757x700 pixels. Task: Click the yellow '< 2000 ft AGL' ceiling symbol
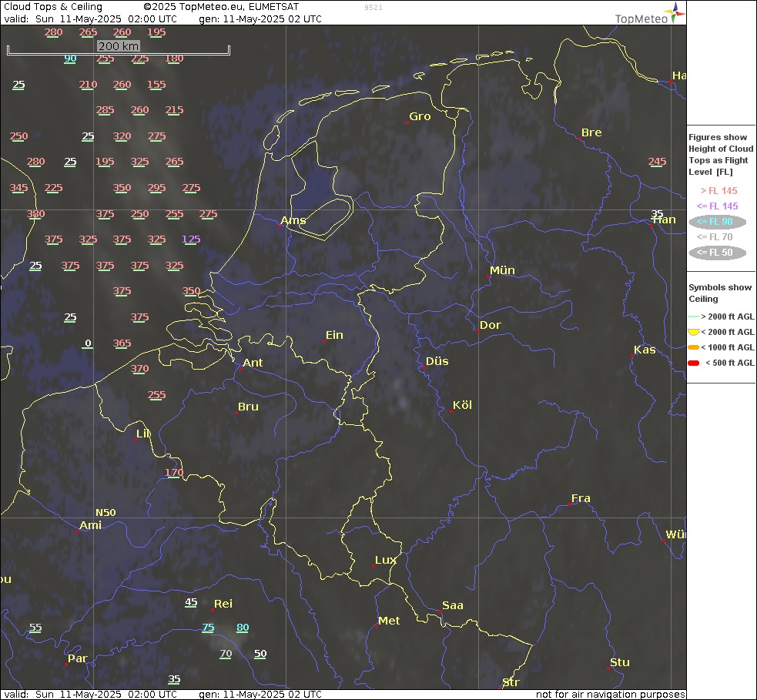pyautogui.click(x=693, y=332)
